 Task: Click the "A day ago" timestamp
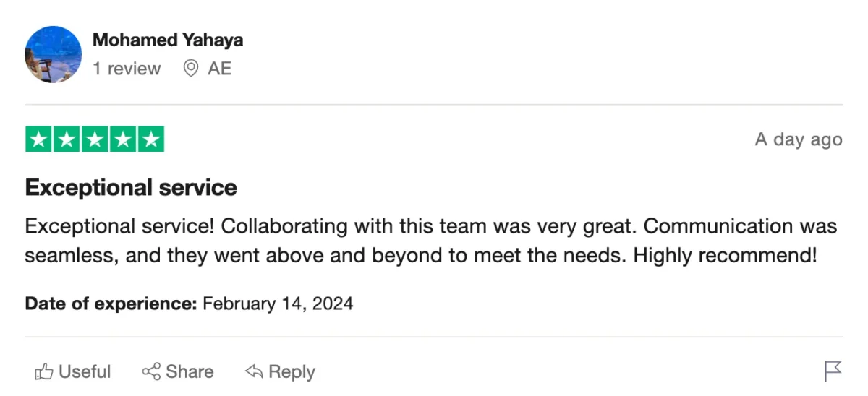click(799, 139)
